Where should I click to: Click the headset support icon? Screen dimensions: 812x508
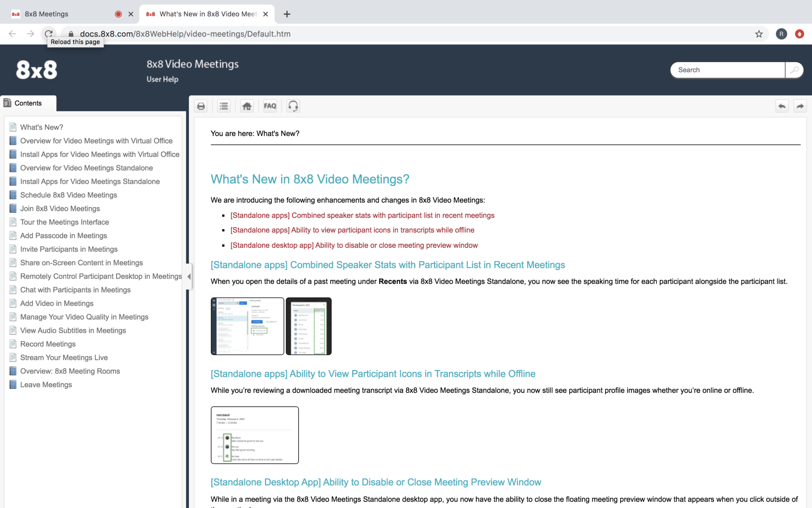tap(293, 106)
